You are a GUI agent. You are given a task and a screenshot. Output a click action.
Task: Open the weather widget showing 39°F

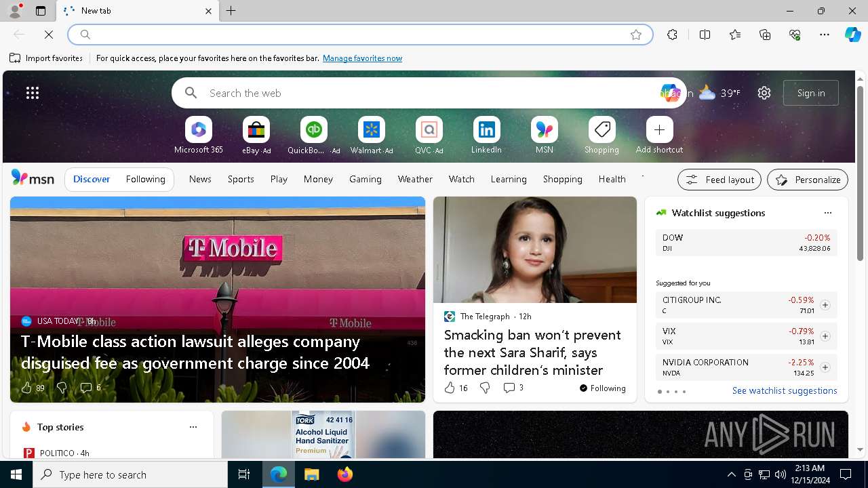(719, 93)
